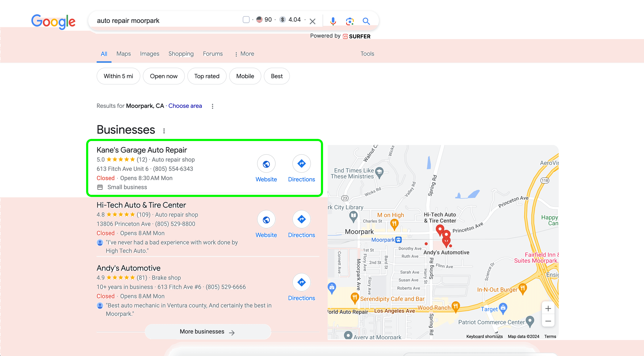
Task: Open options menu beside Choose area
Action: [x=213, y=106]
